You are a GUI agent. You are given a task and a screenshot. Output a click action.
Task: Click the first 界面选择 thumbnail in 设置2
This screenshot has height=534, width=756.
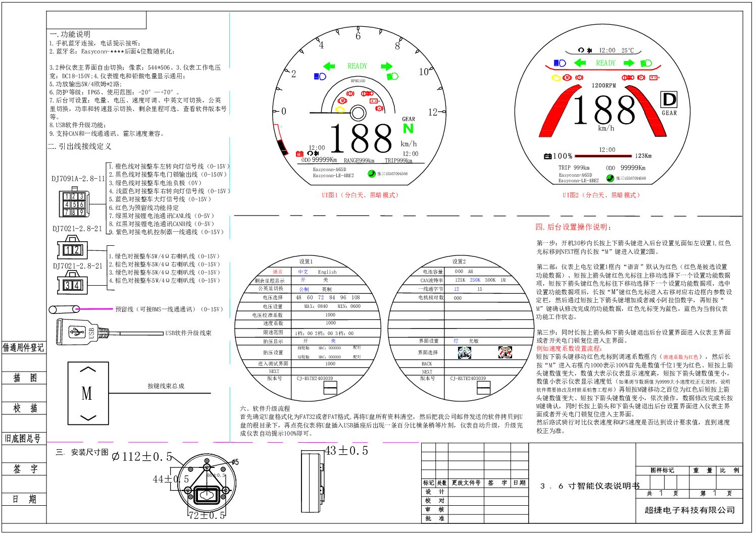pyautogui.click(x=464, y=353)
